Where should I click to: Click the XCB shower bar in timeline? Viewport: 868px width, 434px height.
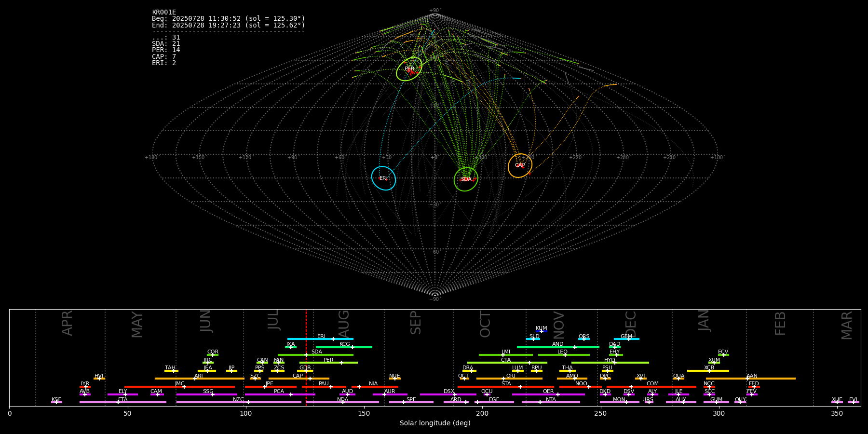pyautogui.click(x=708, y=371)
